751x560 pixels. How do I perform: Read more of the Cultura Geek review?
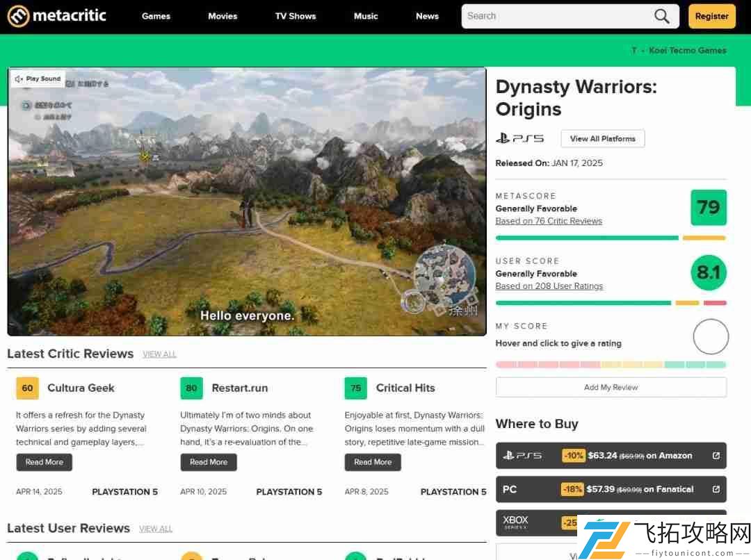click(44, 462)
